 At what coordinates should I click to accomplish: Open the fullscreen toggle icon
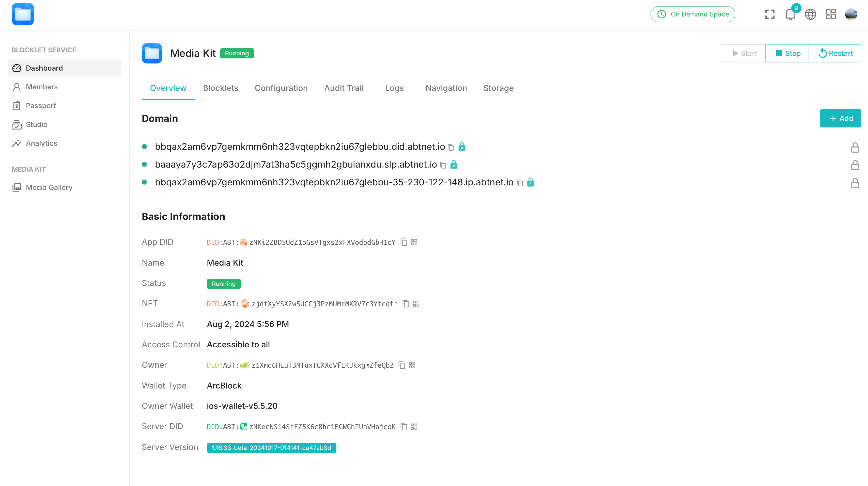[770, 14]
